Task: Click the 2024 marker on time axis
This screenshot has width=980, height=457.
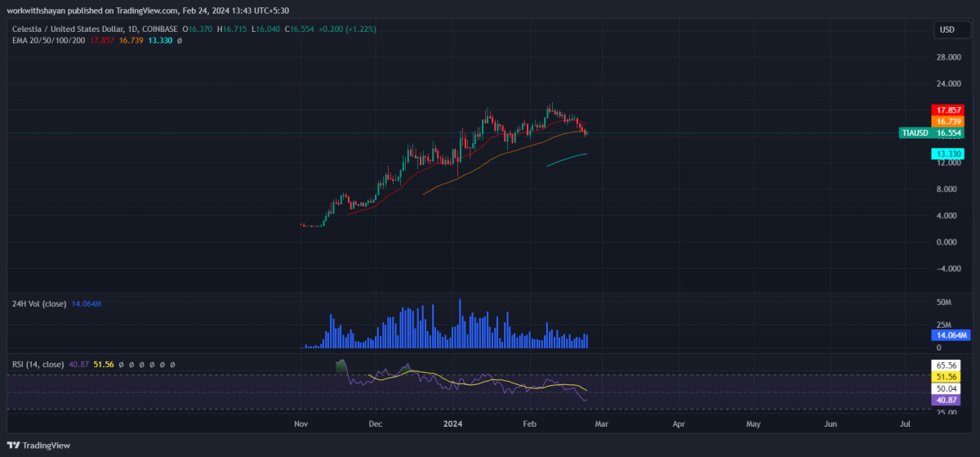Action: click(455, 424)
